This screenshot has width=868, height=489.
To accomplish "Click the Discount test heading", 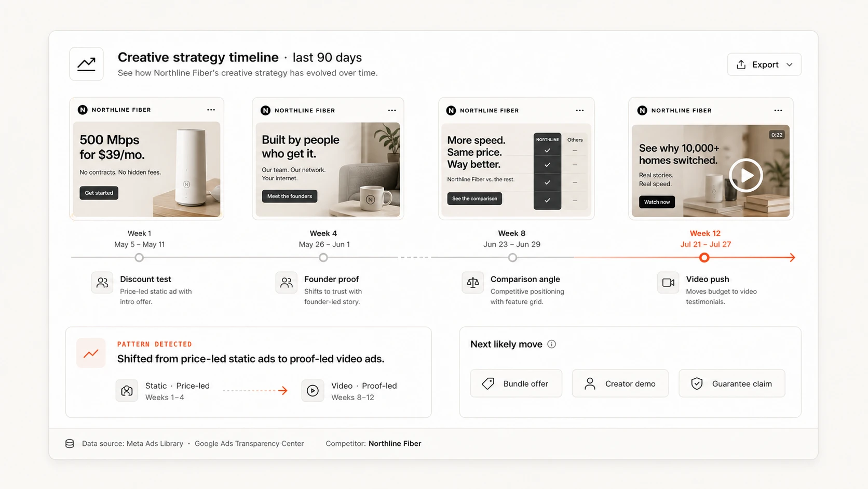I will (145, 279).
